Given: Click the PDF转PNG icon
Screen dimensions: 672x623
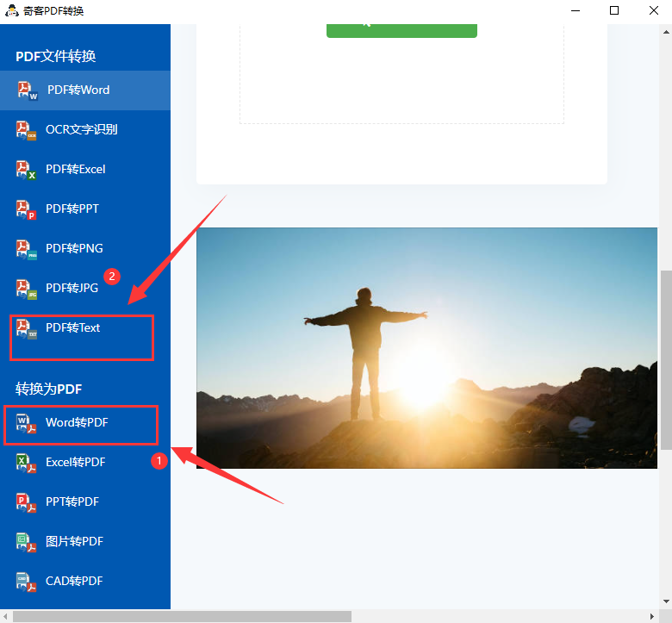Looking at the screenshot, I should 26,249.
